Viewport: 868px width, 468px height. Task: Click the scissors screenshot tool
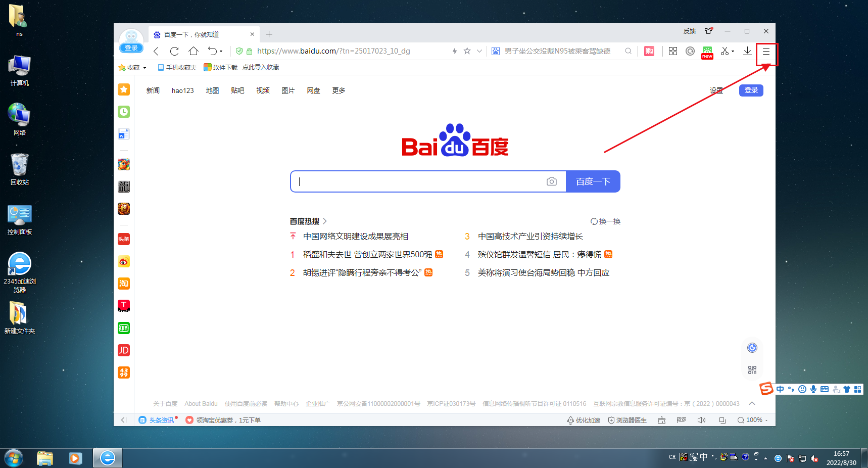725,51
